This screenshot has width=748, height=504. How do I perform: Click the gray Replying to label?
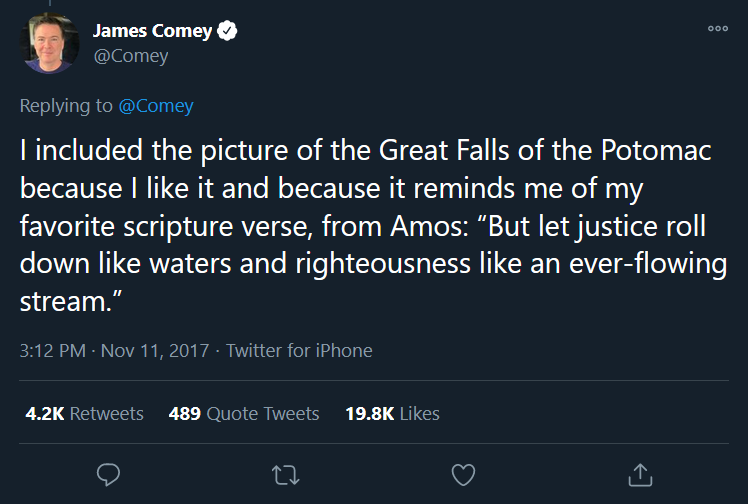point(66,106)
